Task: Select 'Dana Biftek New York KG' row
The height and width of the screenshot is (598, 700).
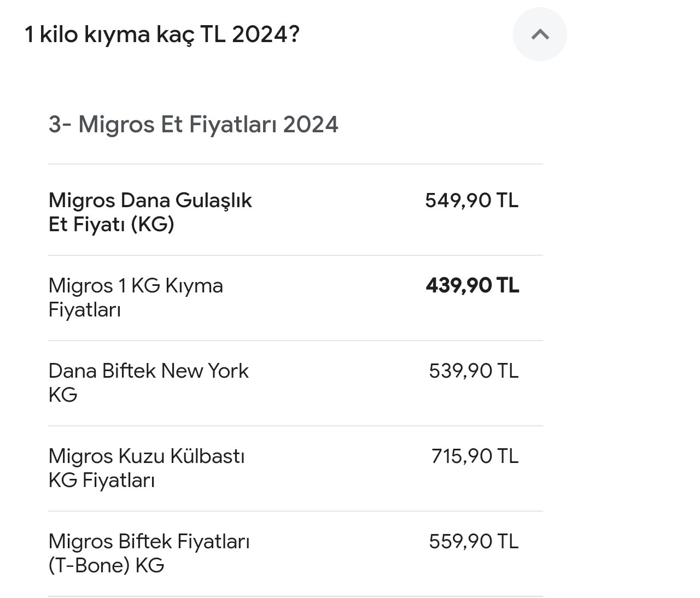Action: (x=295, y=383)
